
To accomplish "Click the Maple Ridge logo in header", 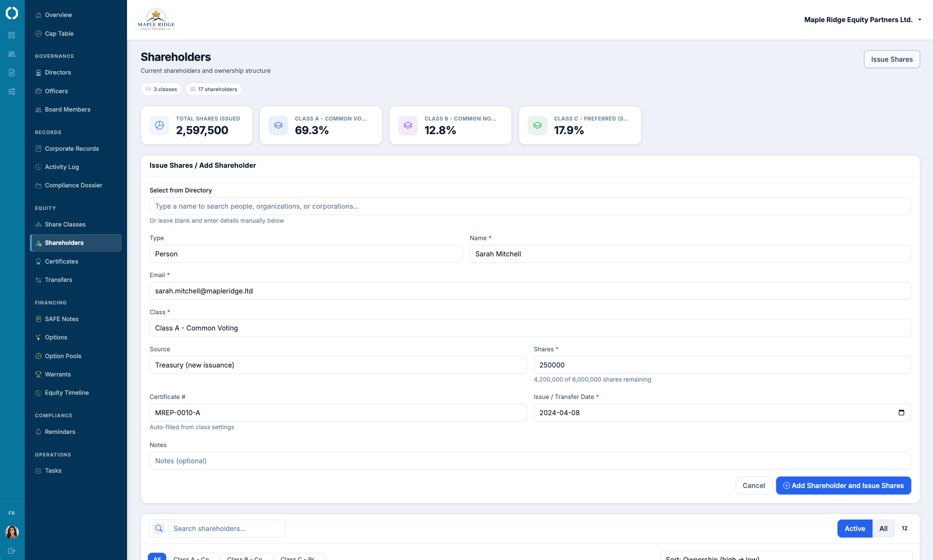I will click(156, 20).
